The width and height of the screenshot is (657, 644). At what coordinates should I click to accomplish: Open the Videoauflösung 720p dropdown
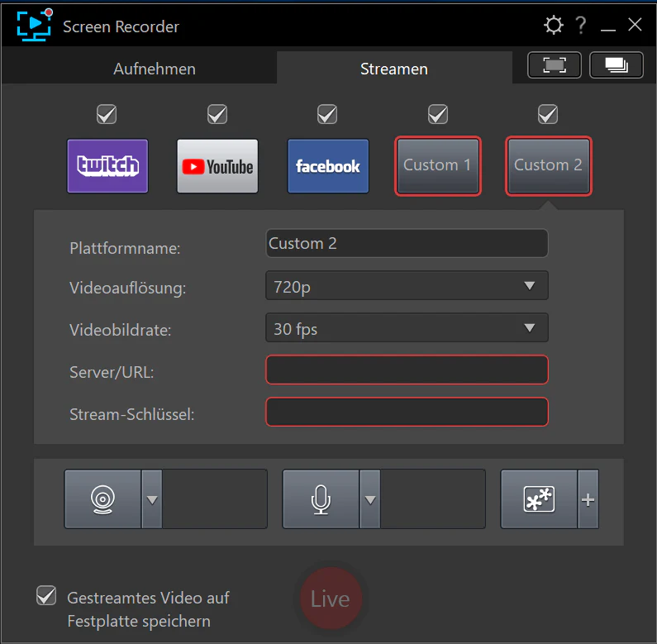pyautogui.click(x=407, y=285)
